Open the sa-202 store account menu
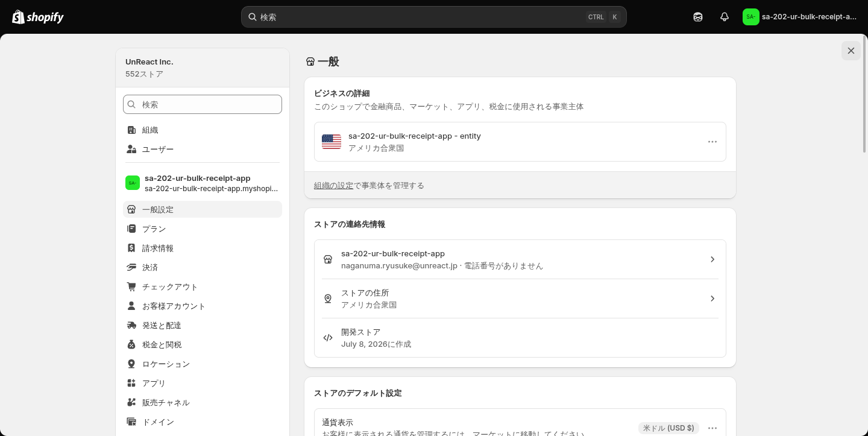 800,17
